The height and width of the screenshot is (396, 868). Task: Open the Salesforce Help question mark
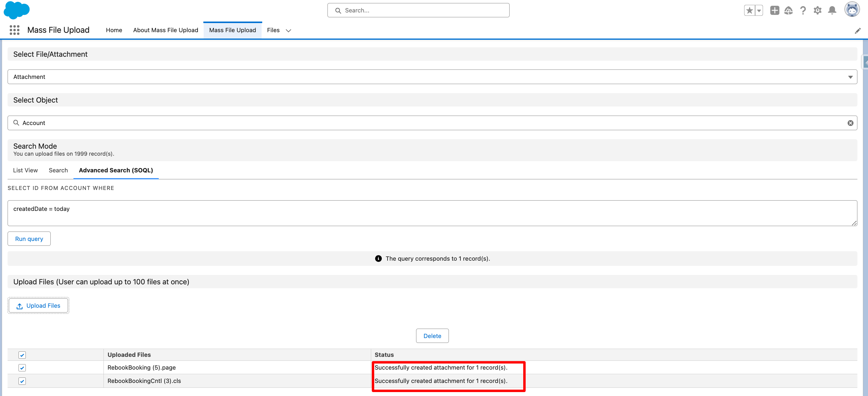(x=803, y=10)
